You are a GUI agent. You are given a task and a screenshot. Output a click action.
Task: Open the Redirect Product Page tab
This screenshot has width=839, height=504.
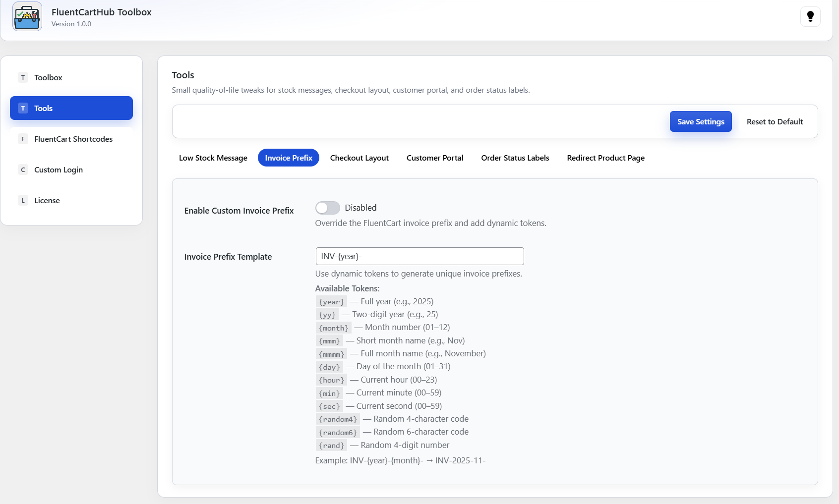[x=606, y=158]
